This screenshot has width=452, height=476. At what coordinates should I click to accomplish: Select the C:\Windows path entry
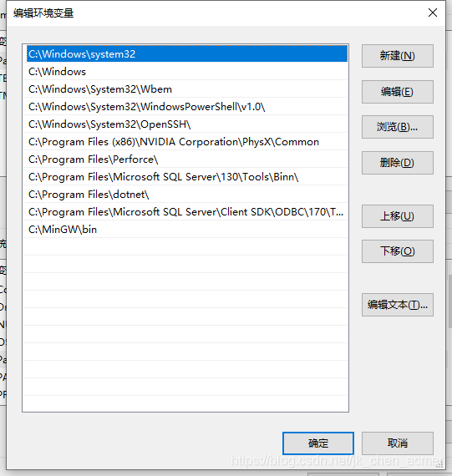185,72
